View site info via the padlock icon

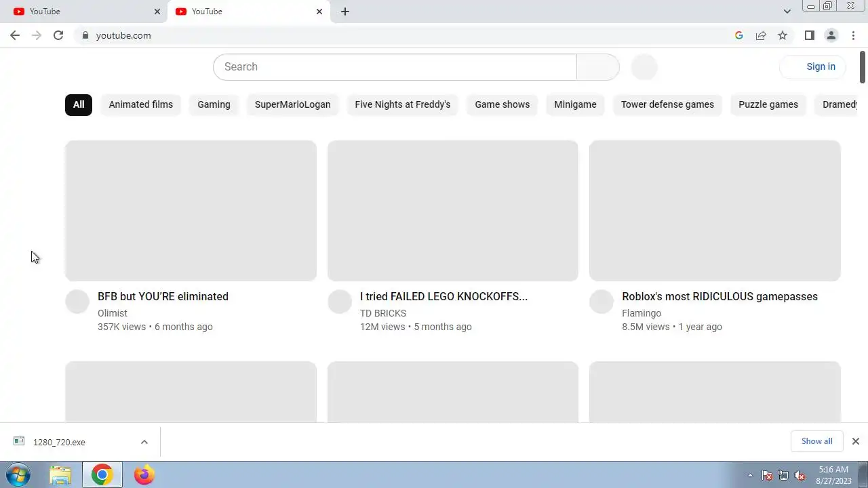[85, 35]
